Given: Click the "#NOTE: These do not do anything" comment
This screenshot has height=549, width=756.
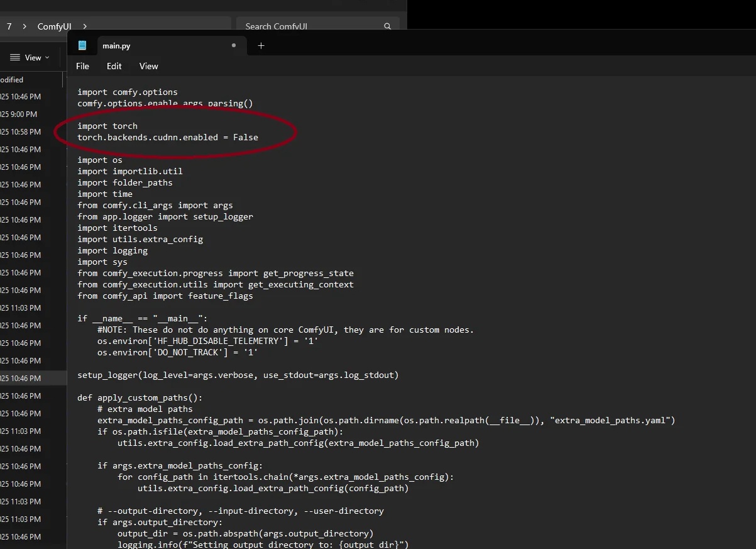Looking at the screenshot, I should [x=286, y=330].
